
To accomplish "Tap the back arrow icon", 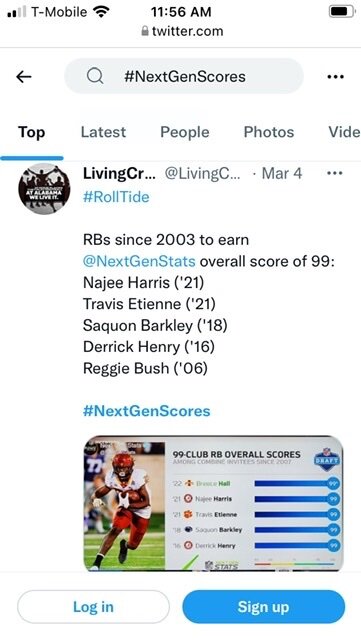I will point(24,76).
